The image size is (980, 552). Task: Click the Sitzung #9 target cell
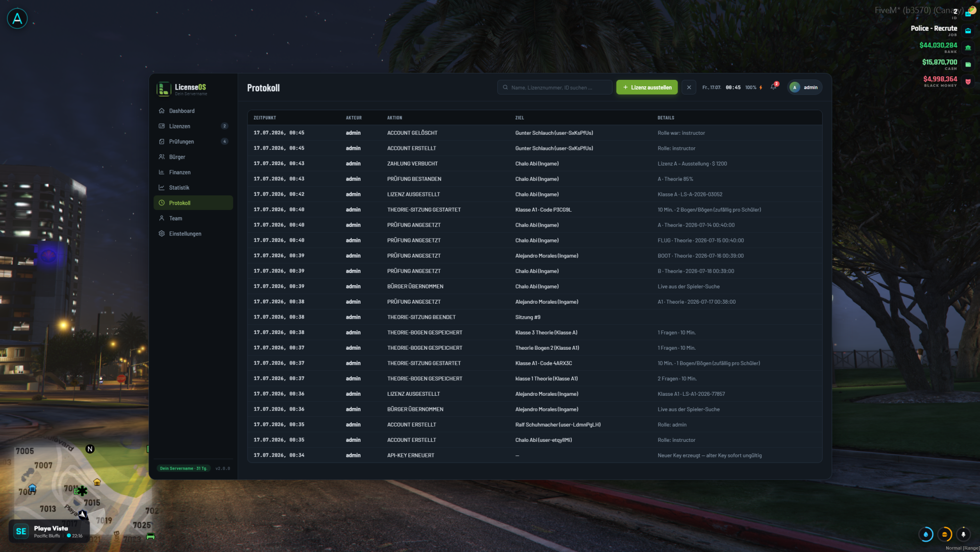528,317
